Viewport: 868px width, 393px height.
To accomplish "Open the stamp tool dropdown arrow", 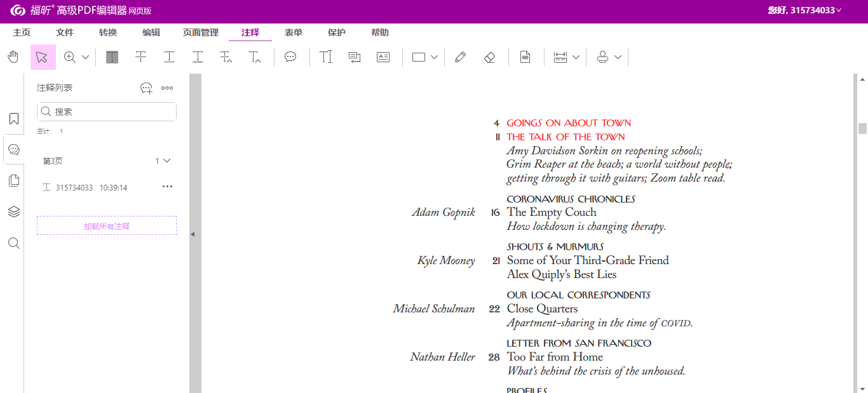I will click(x=618, y=57).
